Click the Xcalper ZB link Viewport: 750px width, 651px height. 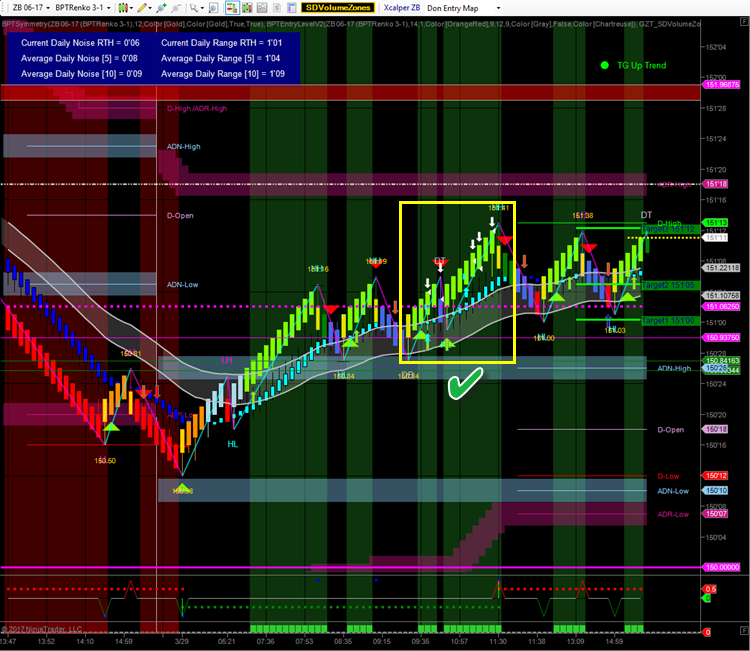pyautogui.click(x=402, y=8)
